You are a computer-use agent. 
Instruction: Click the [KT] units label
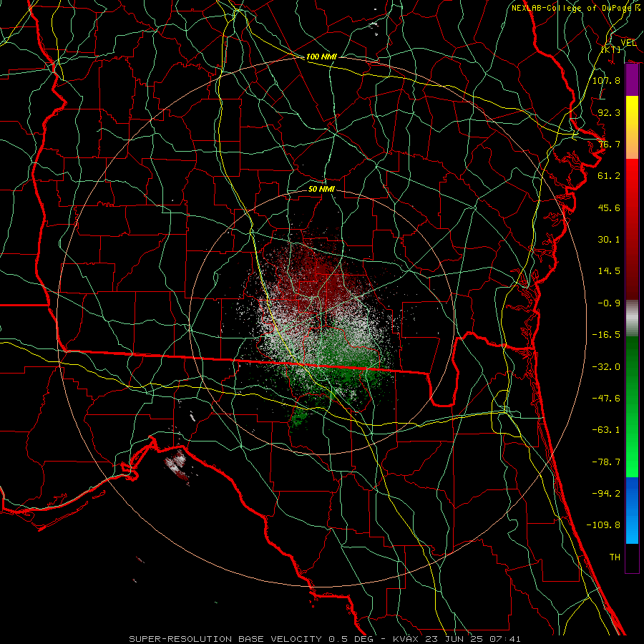(x=611, y=49)
